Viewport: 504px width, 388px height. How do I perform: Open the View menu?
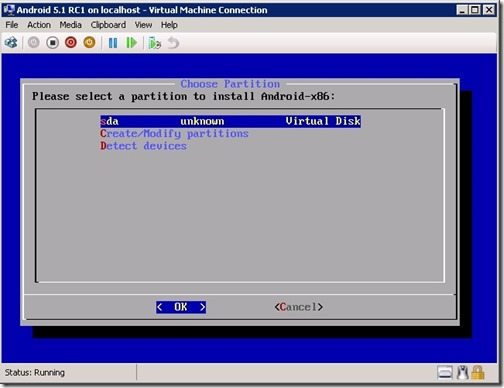coord(143,25)
